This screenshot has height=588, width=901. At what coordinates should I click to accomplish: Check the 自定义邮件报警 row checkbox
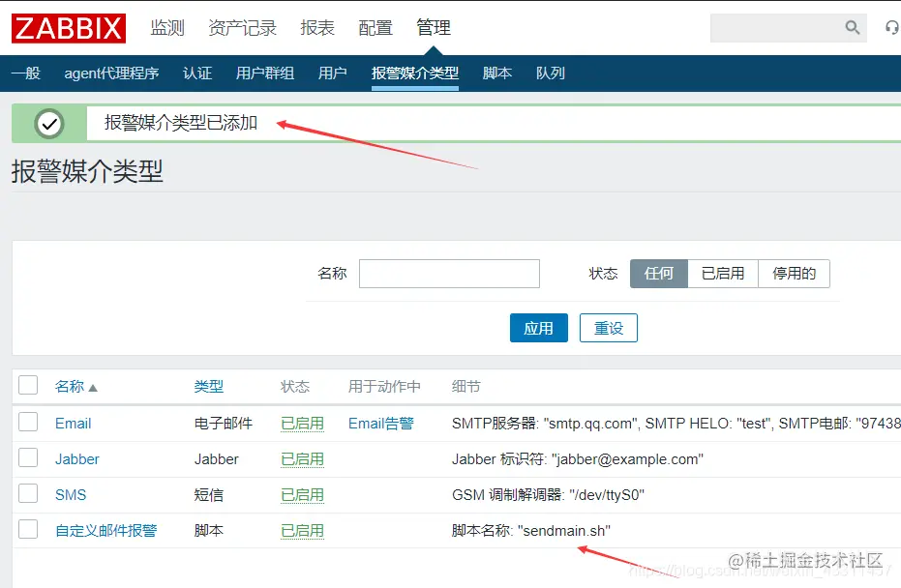(28, 529)
